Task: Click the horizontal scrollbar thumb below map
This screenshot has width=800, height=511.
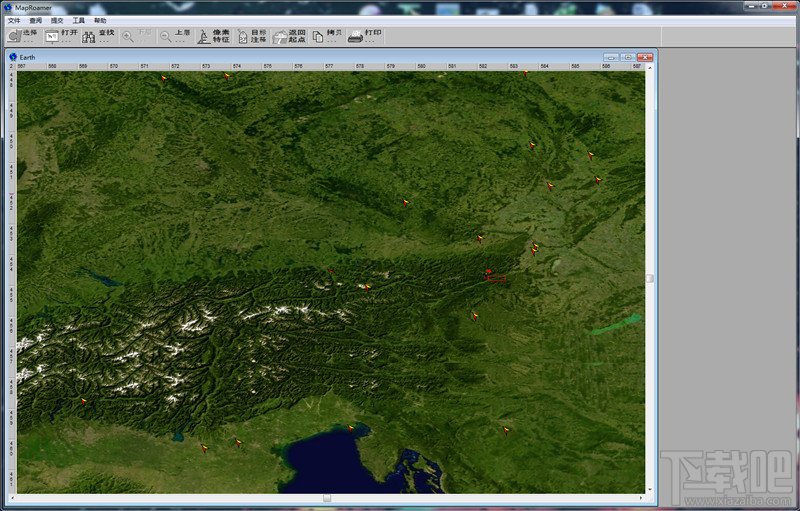Action: click(326, 497)
